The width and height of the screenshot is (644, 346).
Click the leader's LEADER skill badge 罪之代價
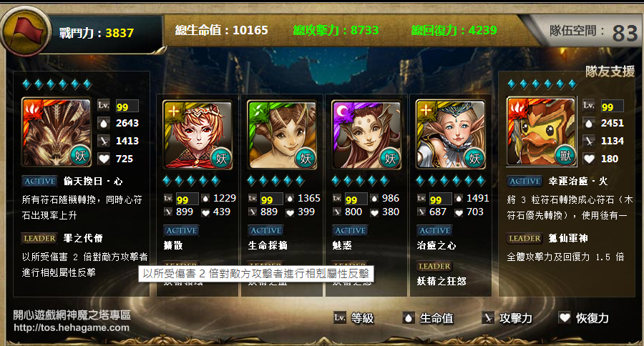point(39,238)
